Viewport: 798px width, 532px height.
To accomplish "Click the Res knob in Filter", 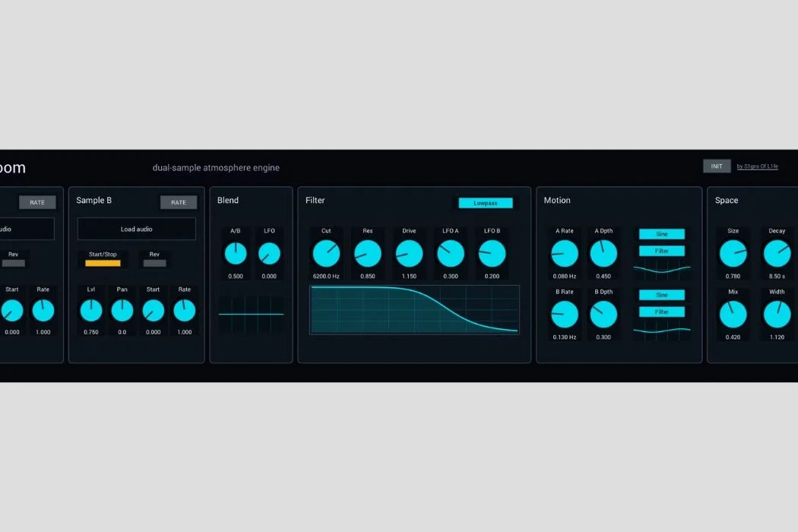I will point(367,254).
